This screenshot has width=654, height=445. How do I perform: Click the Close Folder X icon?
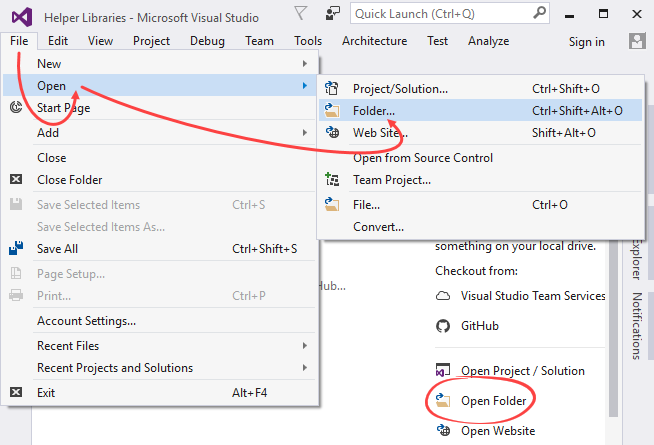point(16,179)
